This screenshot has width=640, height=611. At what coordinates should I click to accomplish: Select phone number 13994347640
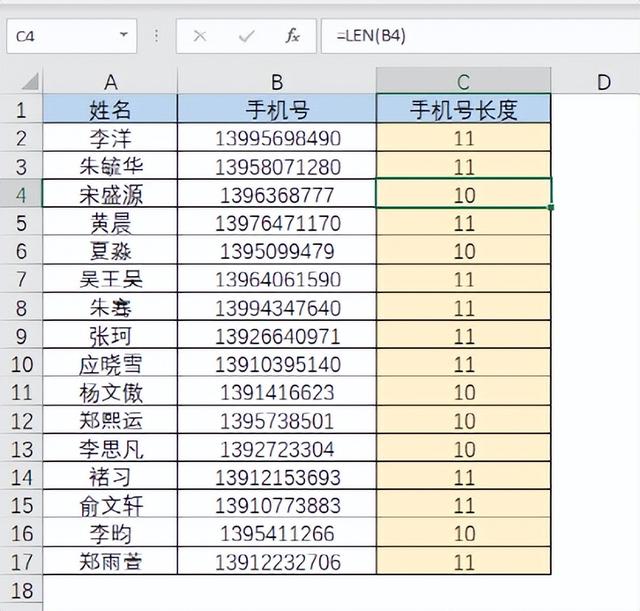[277, 307]
